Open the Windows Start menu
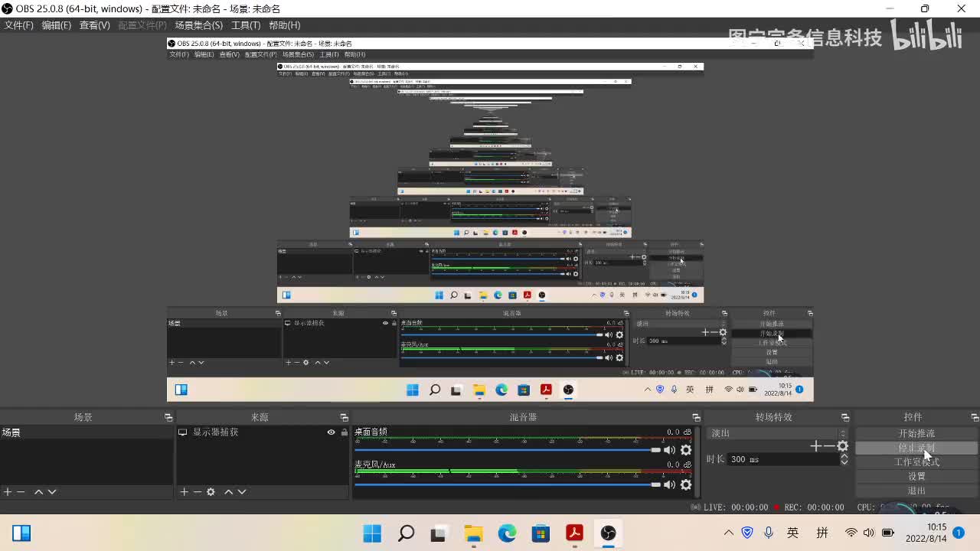The height and width of the screenshot is (551, 980). click(373, 533)
